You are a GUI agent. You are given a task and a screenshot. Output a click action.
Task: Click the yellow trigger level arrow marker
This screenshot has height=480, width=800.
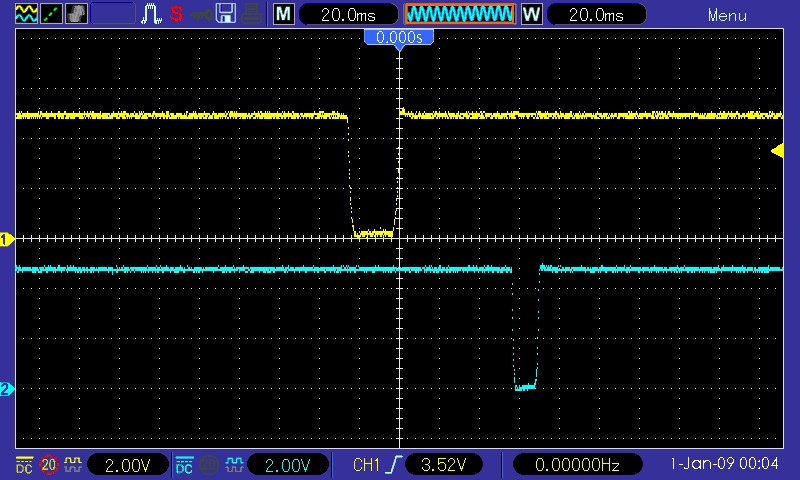pyautogui.click(x=776, y=150)
